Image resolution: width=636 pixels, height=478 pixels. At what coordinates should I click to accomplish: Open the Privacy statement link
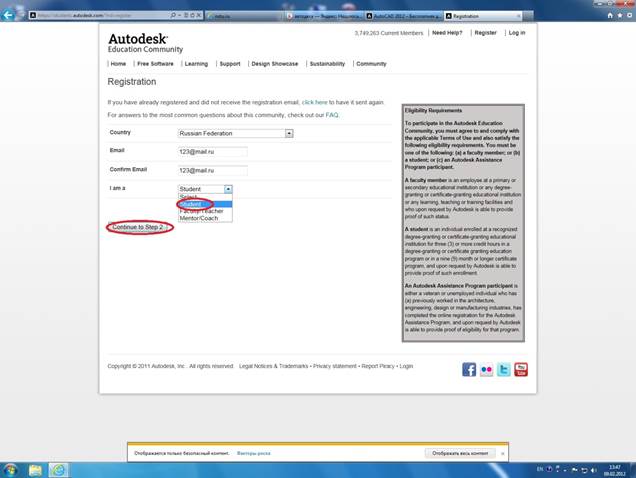click(x=335, y=366)
